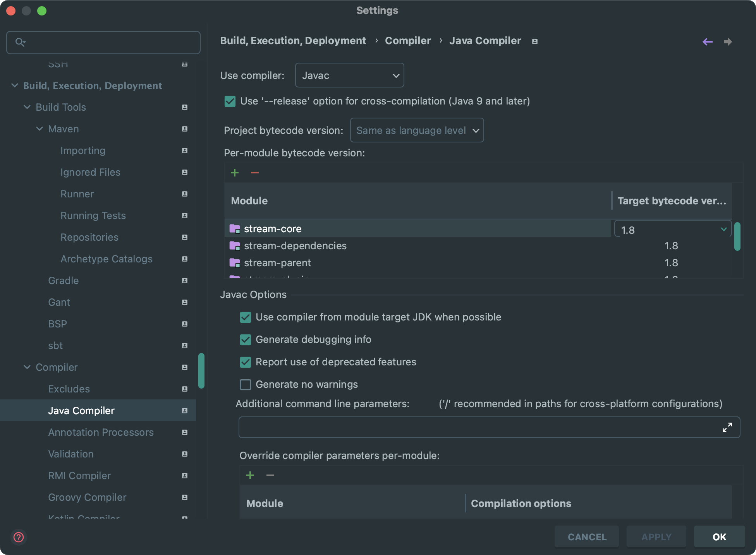The width and height of the screenshot is (756, 555).
Task: Click the forward navigation arrow icon
Action: pyautogui.click(x=728, y=42)
